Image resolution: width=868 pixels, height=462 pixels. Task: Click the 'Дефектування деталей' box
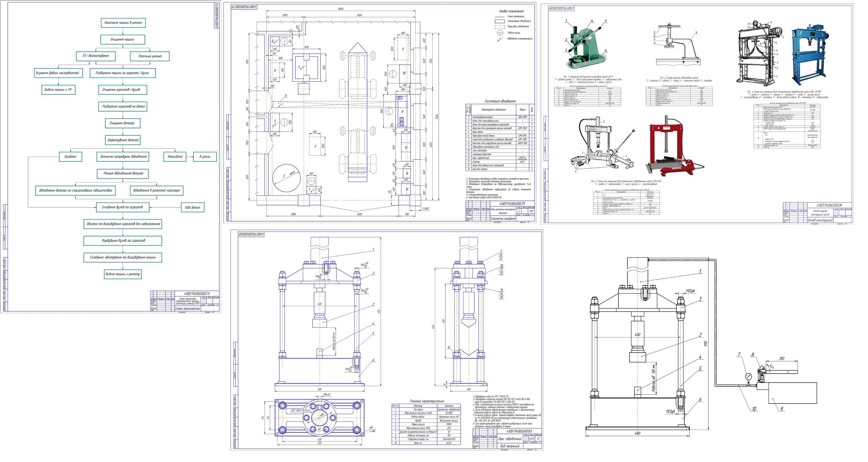click(x=123, y=140)
